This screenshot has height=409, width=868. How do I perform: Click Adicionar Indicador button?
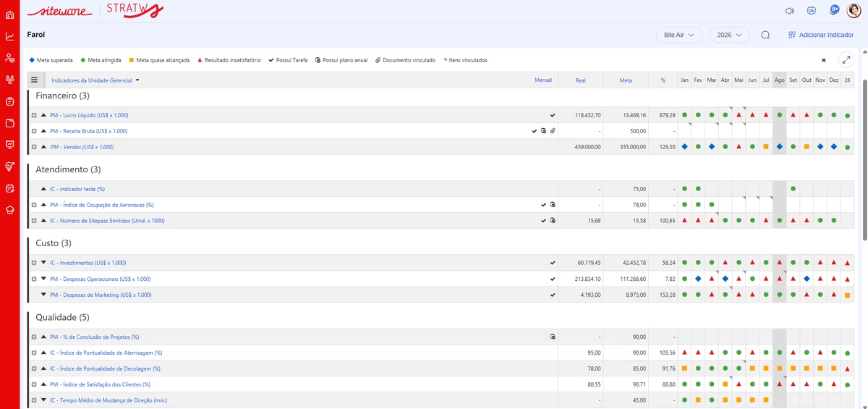click(821, 35)
